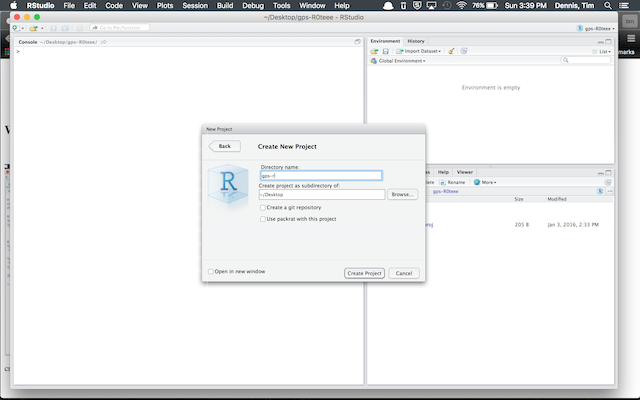The image size is (640, 400).
Task: Open Notification Center list icon
Action: 624,5
